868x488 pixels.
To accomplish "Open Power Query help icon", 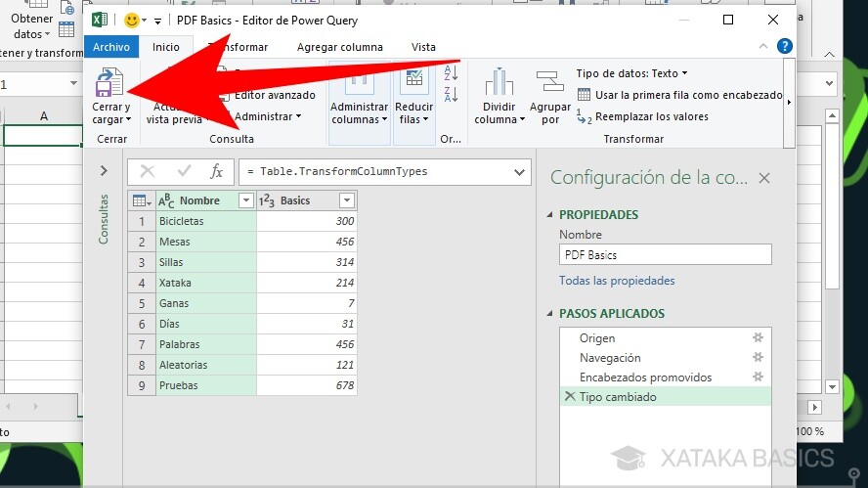I will [x=784, y=46].
